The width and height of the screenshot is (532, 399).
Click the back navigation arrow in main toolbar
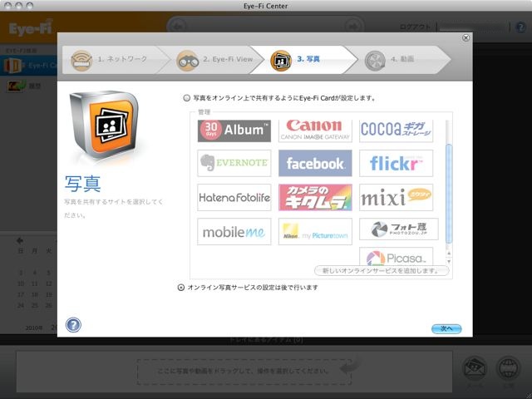179,27
